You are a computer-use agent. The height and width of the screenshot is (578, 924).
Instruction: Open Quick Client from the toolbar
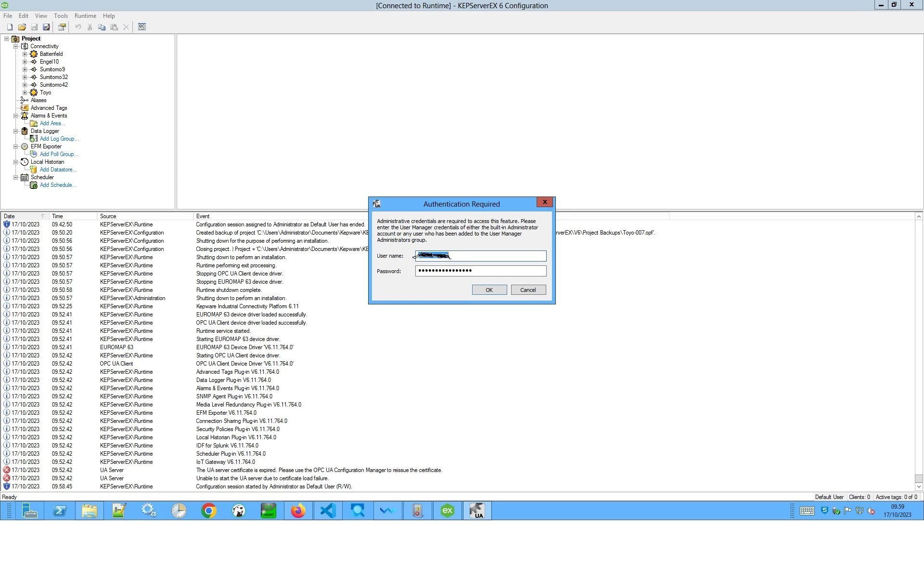(142, 27)
